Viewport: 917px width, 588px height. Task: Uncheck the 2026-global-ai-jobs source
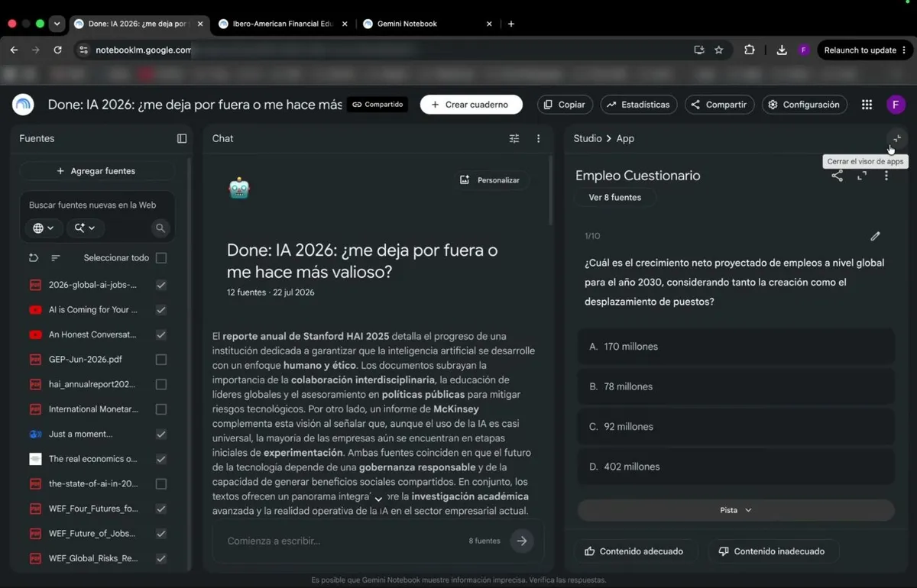pyautogui.click(x=161, y=285)
